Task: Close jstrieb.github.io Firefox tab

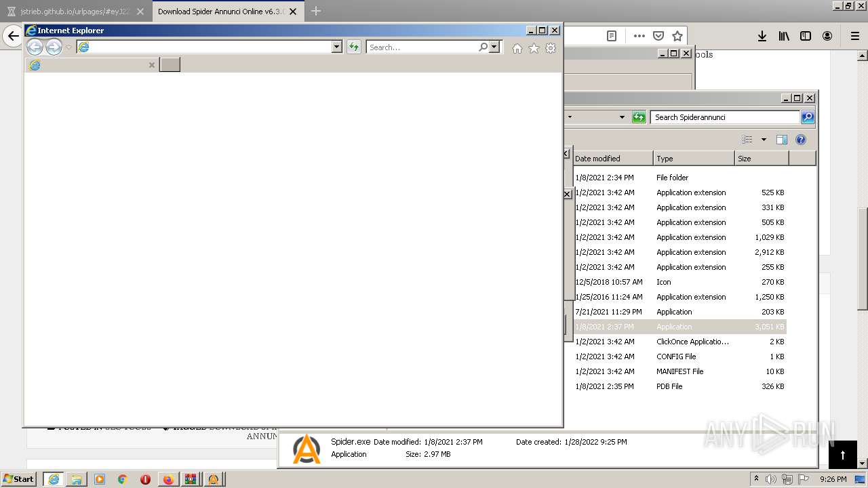Action: tap(140, 12)
